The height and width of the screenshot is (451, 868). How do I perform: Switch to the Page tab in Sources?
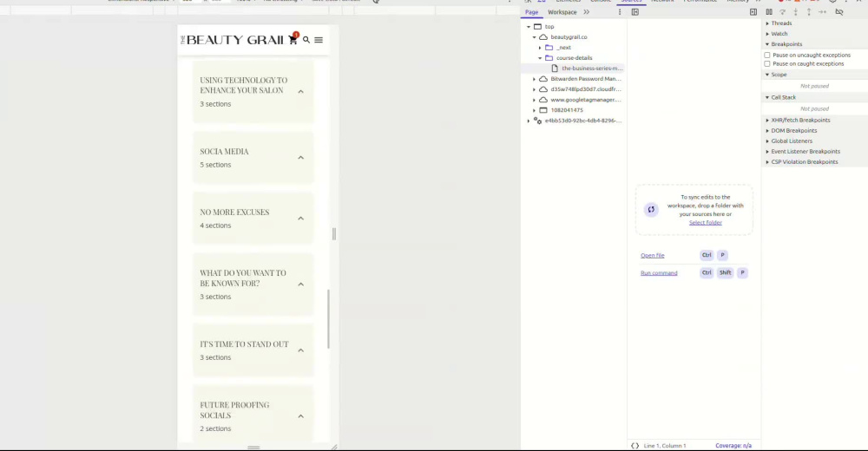tap(531, 12)
